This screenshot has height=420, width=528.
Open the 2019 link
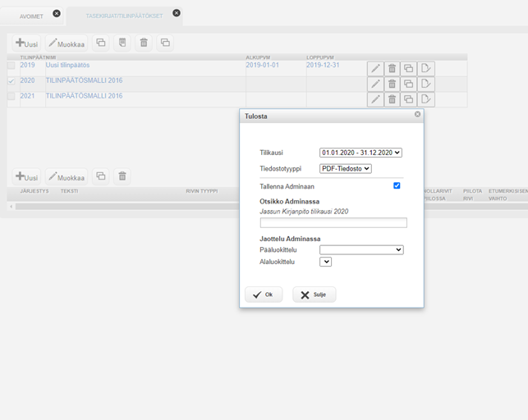pos(27,65)
